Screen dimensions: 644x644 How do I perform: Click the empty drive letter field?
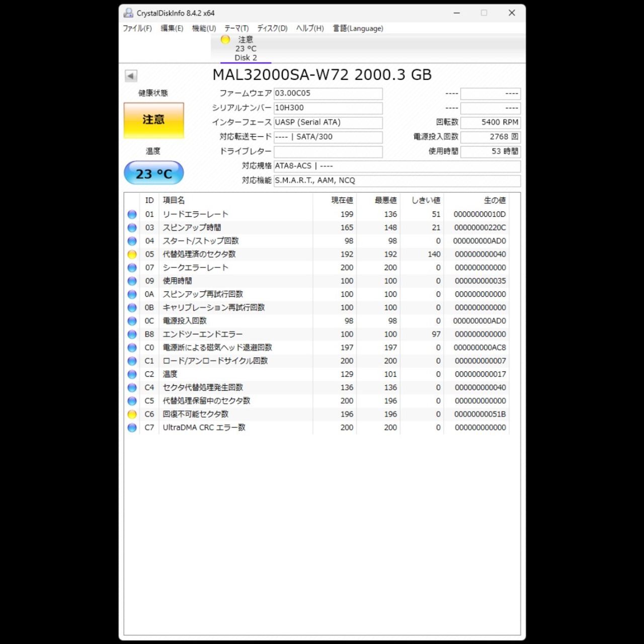click(328, 151)
